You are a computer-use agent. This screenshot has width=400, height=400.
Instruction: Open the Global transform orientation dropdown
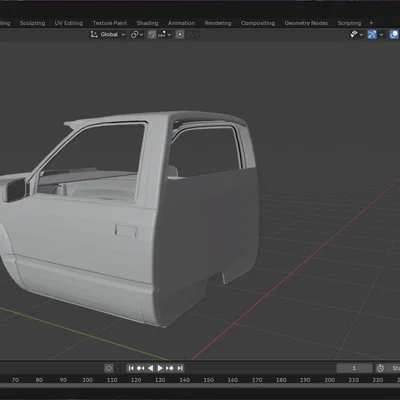(108, 34)
